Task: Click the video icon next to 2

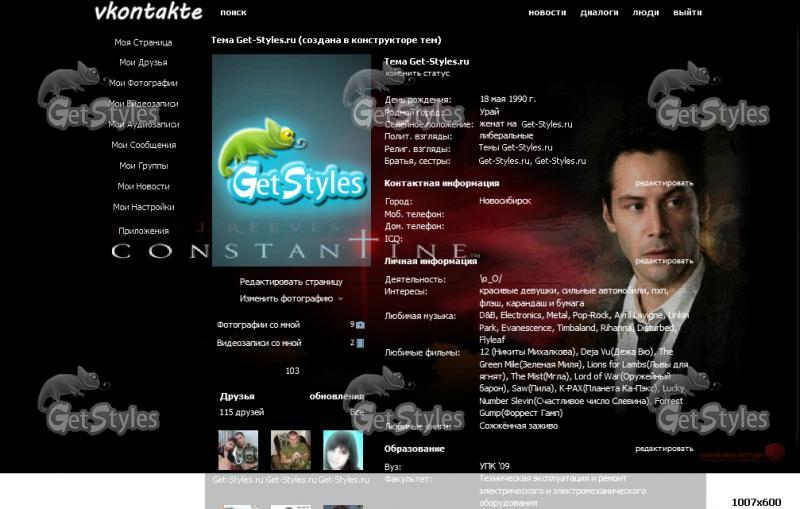Action: tap(360, 343)
